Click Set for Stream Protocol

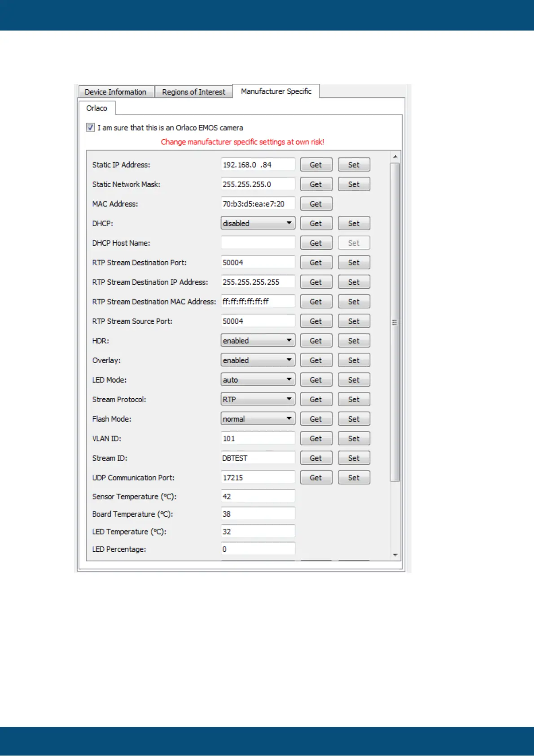point(354,399)
